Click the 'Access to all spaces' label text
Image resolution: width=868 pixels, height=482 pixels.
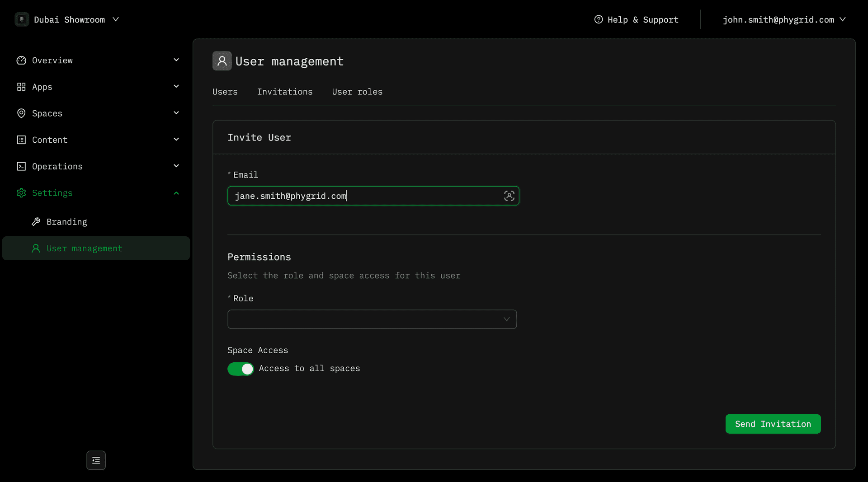[x=310, y=369]
